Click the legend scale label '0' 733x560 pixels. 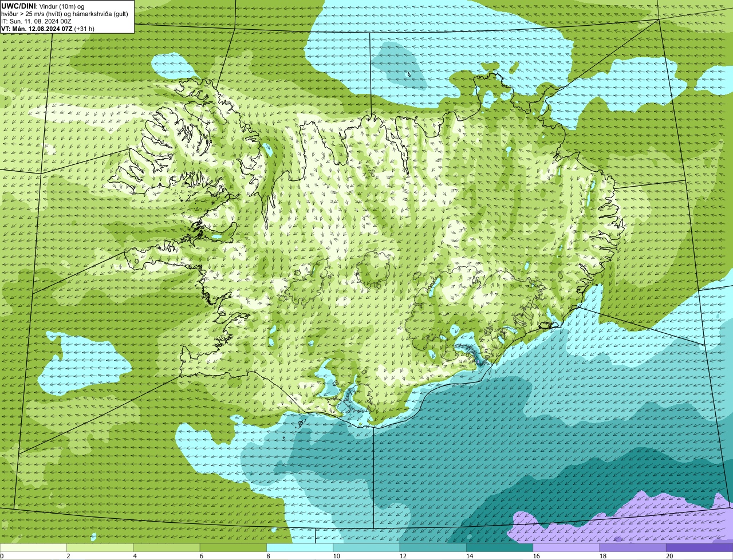pyautogui.click(x=2, y=556)
